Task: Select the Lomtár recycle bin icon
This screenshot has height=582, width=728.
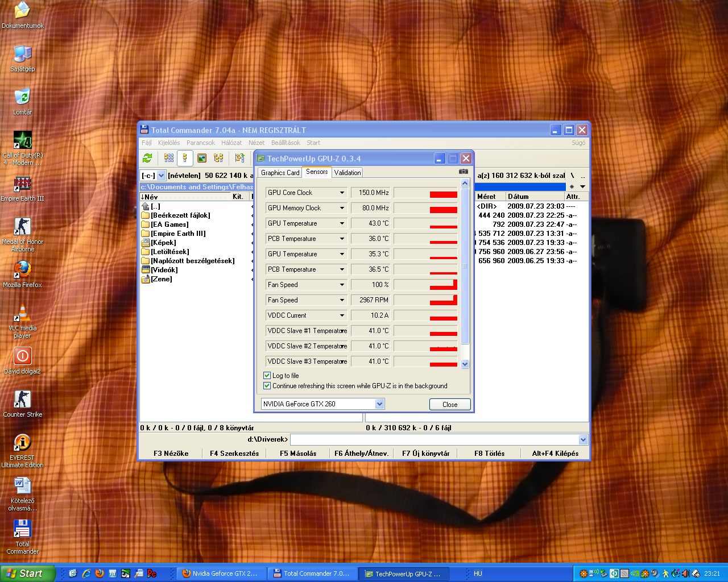Action: [x=22, y=102]
